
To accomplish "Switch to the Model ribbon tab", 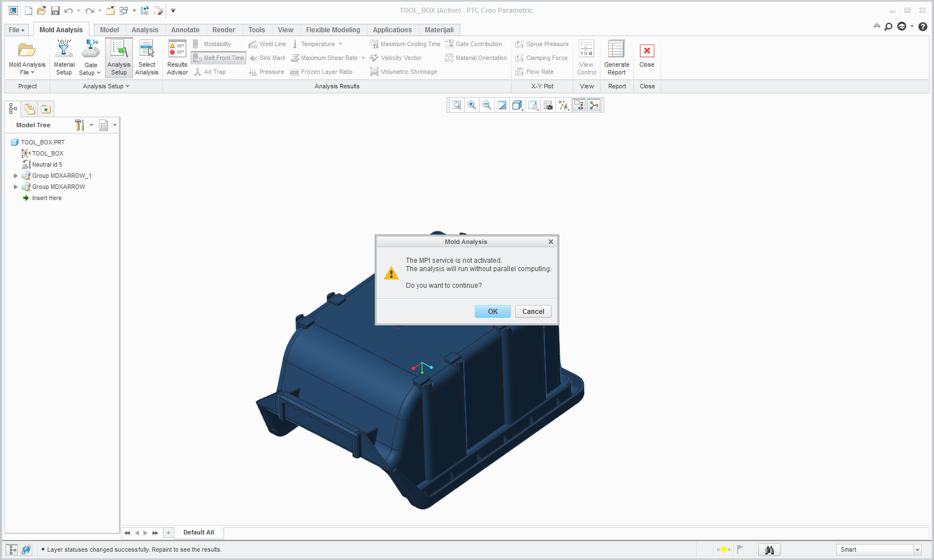I will [x=110, y=30].
